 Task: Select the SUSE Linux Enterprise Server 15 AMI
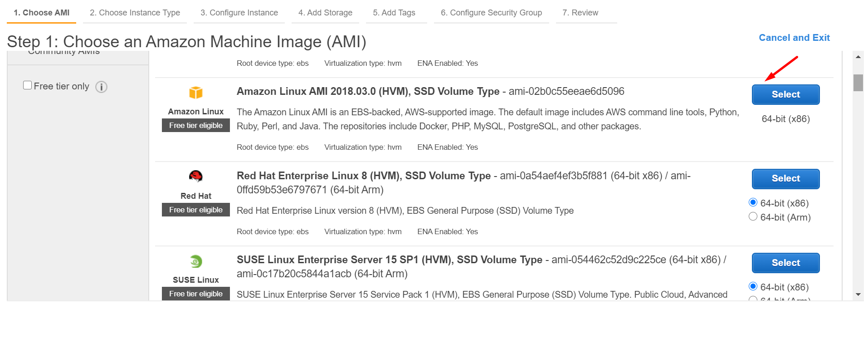785,263
